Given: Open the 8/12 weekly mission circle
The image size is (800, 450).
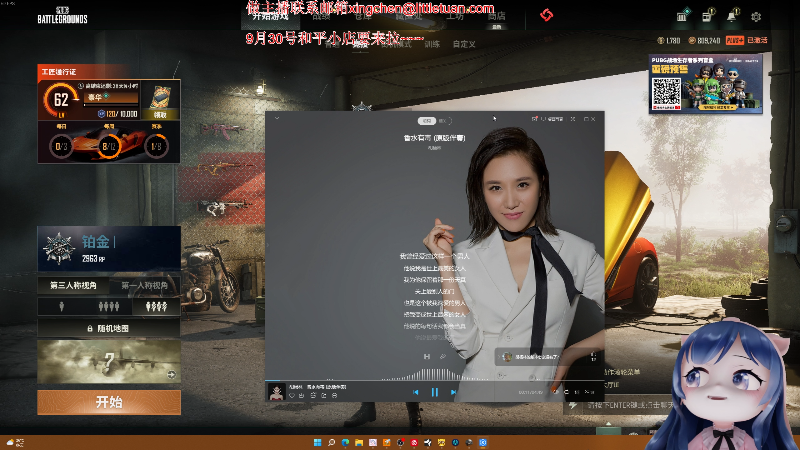Looking at the screenshot, I should click(109, 146).
